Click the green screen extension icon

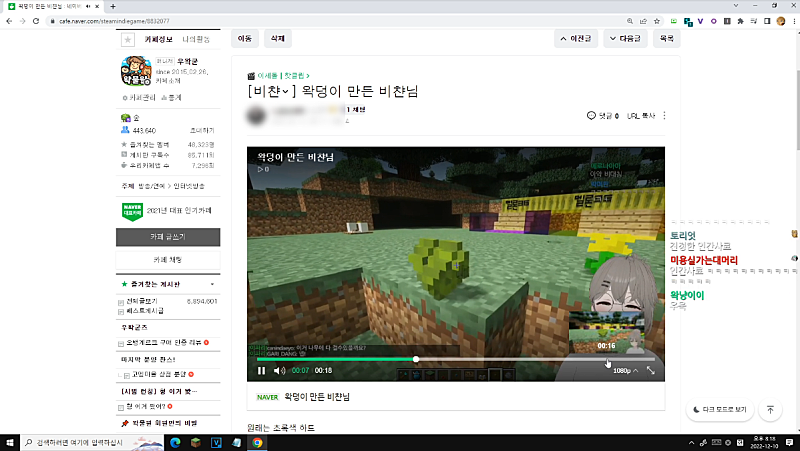674,21
